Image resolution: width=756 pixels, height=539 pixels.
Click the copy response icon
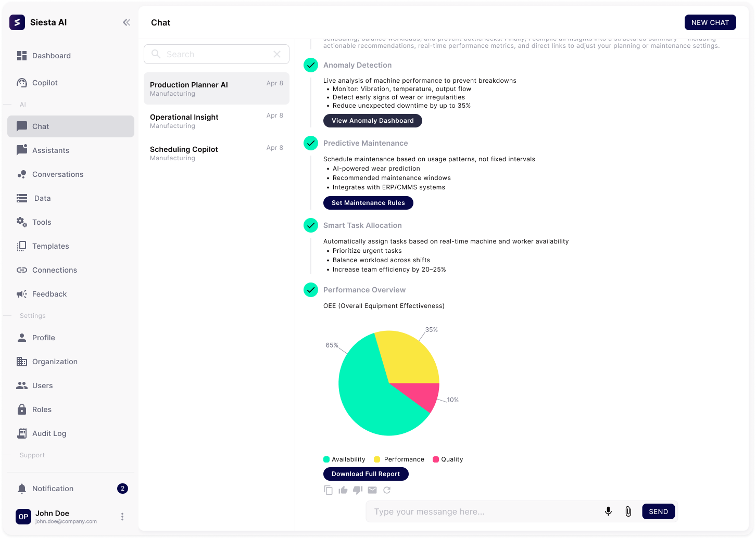(328, 490)
